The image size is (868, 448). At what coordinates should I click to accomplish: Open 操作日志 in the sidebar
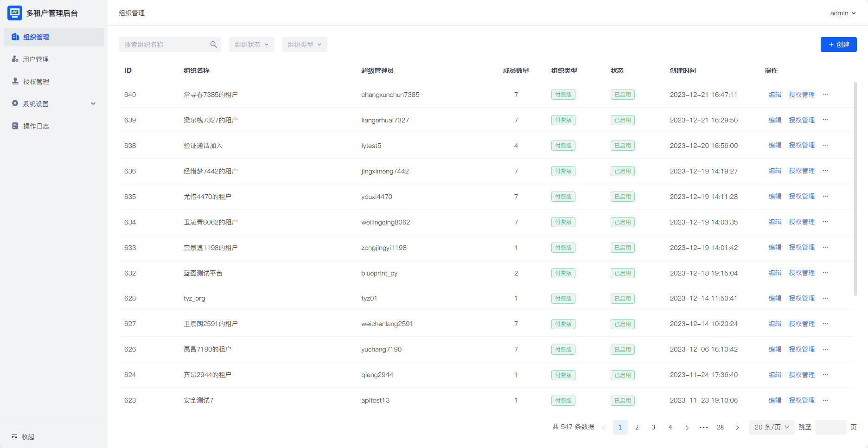(54, 126)
